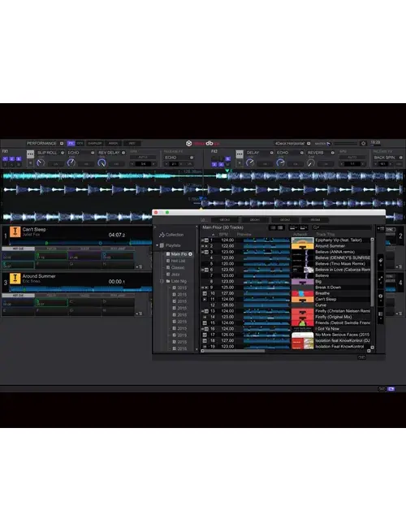Select the Hot List playlist
The height and width of the screenshot is (532, 406).
click(x=178, y=261)
